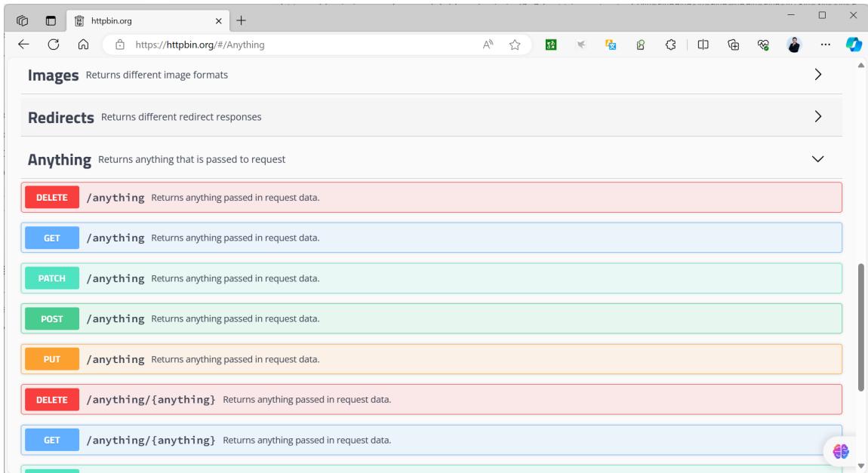The height and width of the screenshot is (473, 868).
Task: Click the scrollbar up arrow
Action: [x=860, y=66]
